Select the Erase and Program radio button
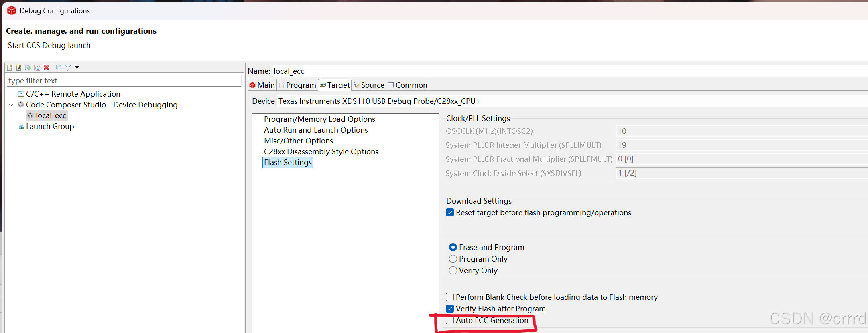The image size is (868, 333). 453,247
